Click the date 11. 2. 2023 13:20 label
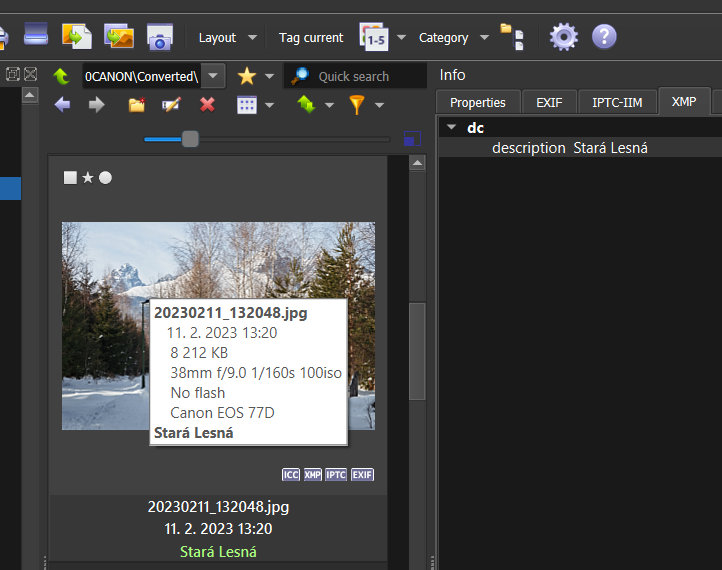722x570 pixels. point(218,529)
